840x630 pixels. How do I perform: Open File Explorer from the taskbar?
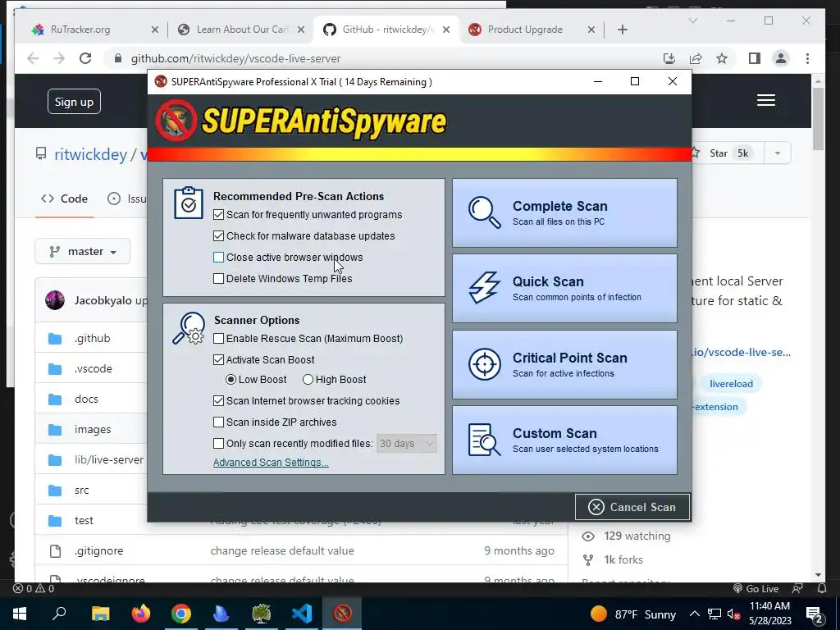point(100,614)
